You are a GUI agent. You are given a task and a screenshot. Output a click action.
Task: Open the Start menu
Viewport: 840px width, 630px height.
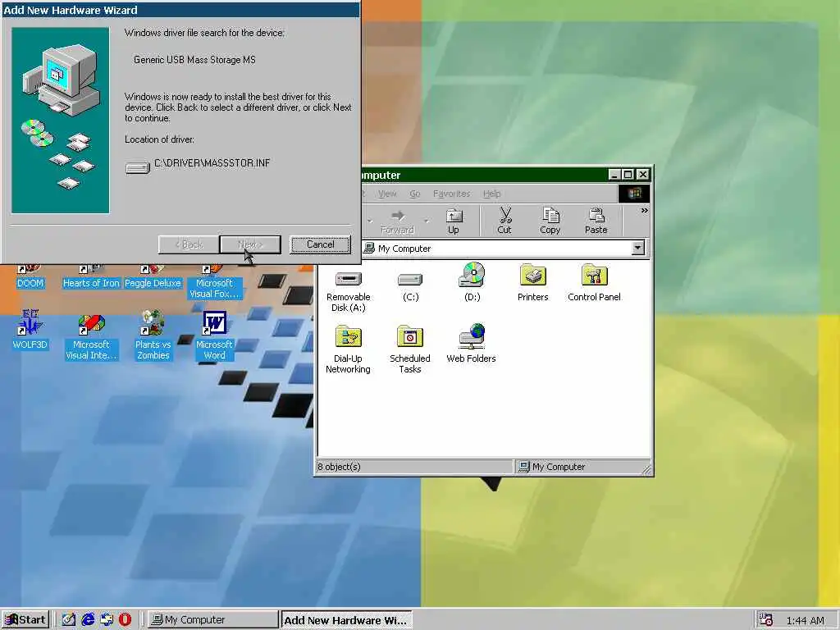(25, 620)
